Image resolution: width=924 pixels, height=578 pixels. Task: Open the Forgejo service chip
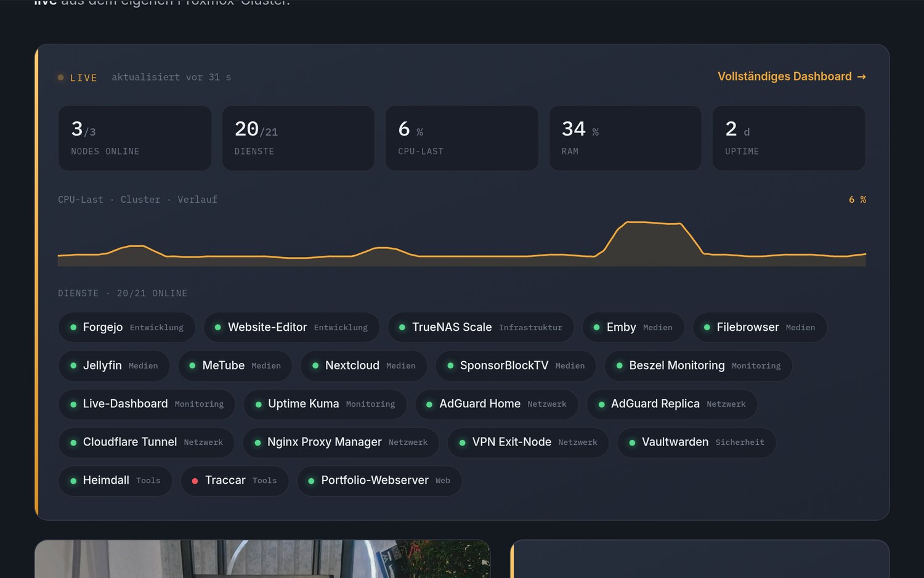[x=127, y=327]
